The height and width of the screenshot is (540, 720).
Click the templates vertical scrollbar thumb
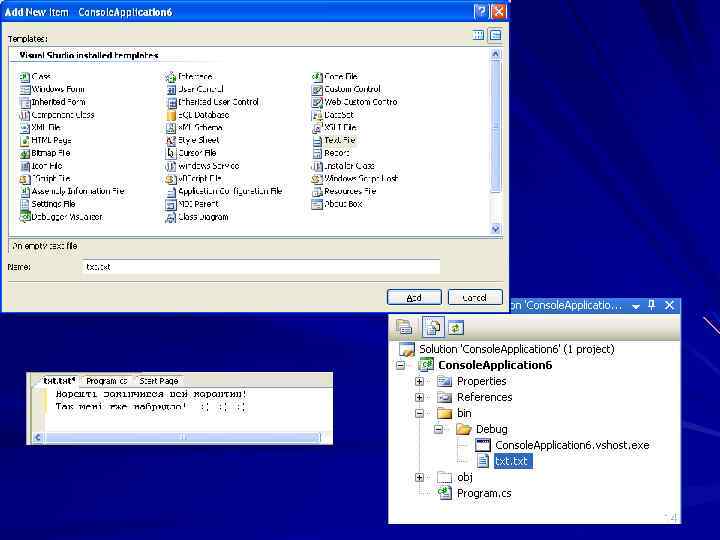click(495, 126)
